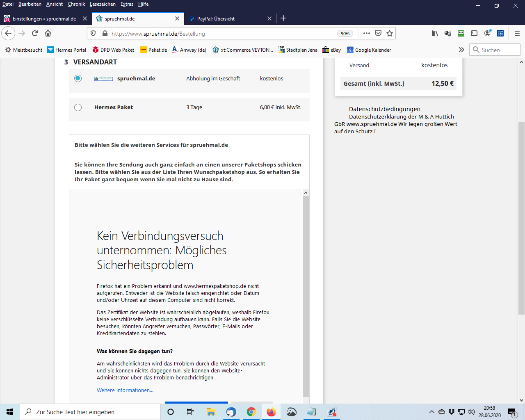Open the volume control tray icon
The width and height of the screenshot is (525, 420).
[x=471, y=412]
